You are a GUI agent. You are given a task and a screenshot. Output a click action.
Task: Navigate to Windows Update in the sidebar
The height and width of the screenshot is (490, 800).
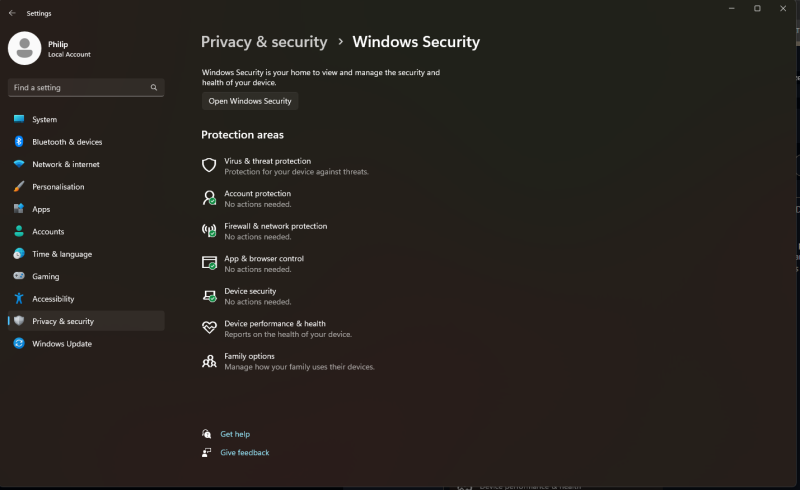pyautogui.click(x=61, y=344)
